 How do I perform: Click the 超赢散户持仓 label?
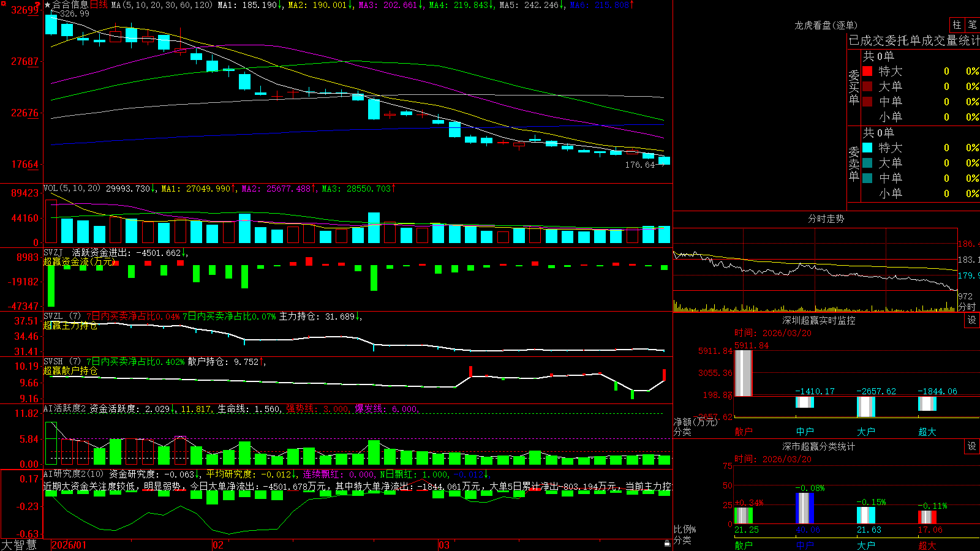click(x=70, y=370)
